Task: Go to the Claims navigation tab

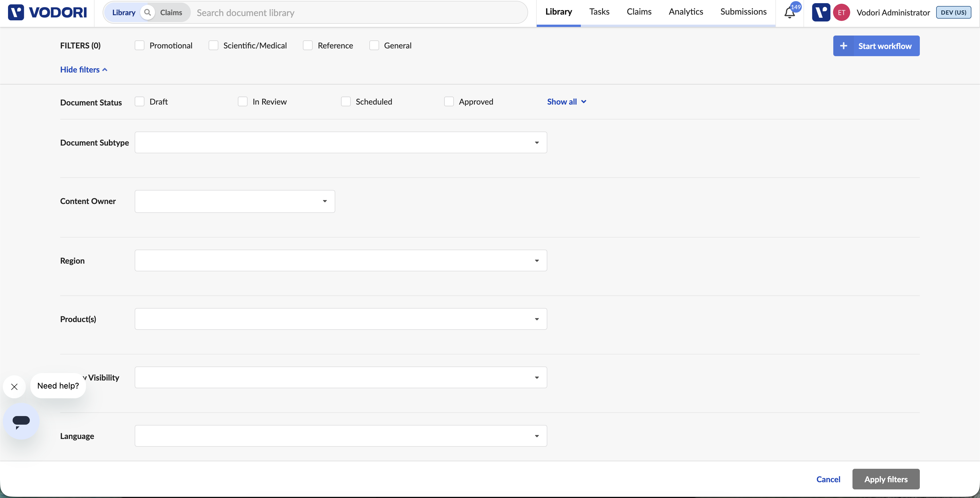Action: [x=639, y=12]
